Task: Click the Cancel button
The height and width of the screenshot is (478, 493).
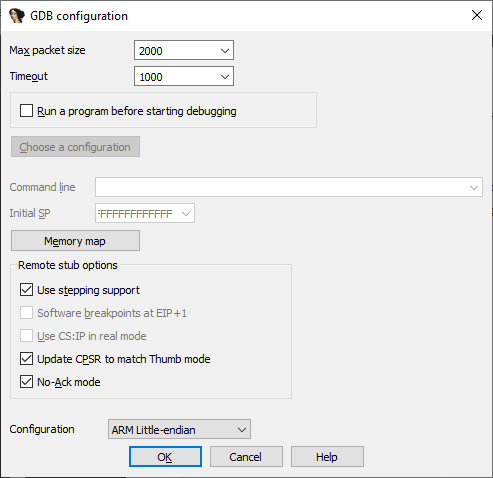Action: pos(246,457)
